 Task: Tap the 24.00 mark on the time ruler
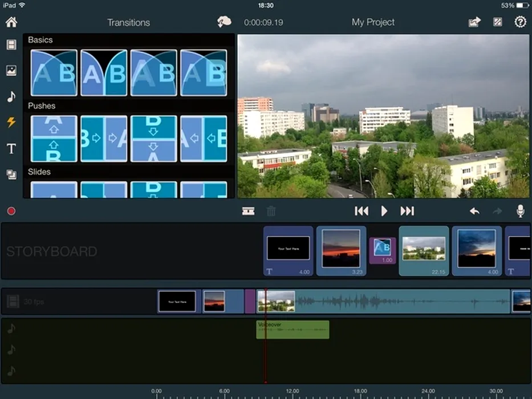click(x=428, y=391)
